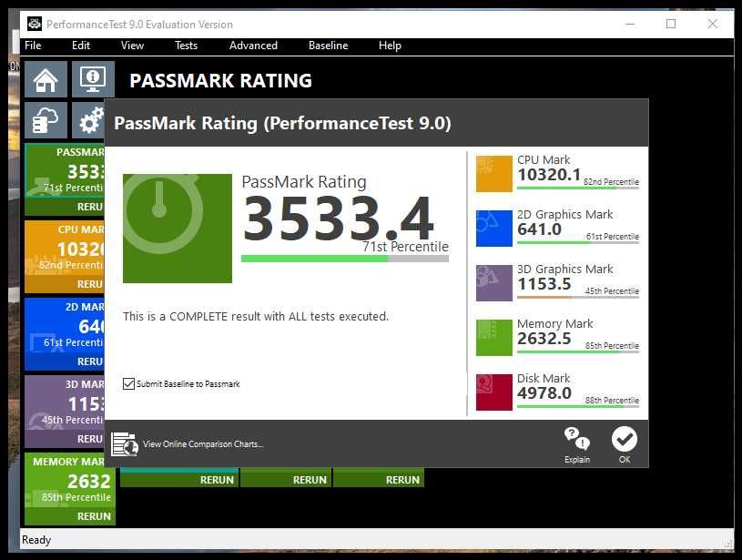This screenshot has width=742, height=560.
Task: Click the 3D Graphics Mark score 1153.5
Action: click(x=544, y=284)
